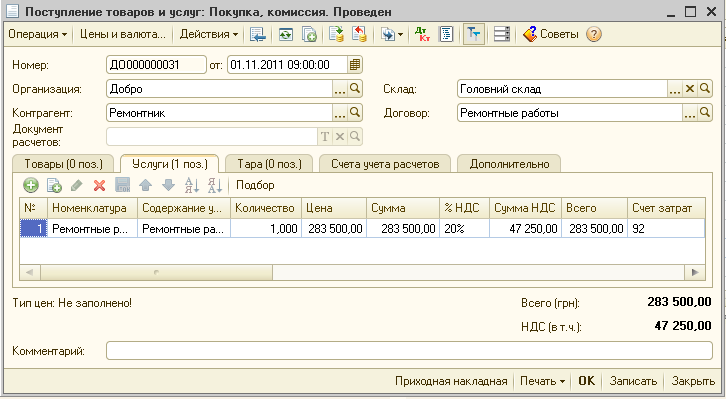Screen dimensions: 726x399
Task: Click the Счет затрат cell 92
Action: coord(666,229)
